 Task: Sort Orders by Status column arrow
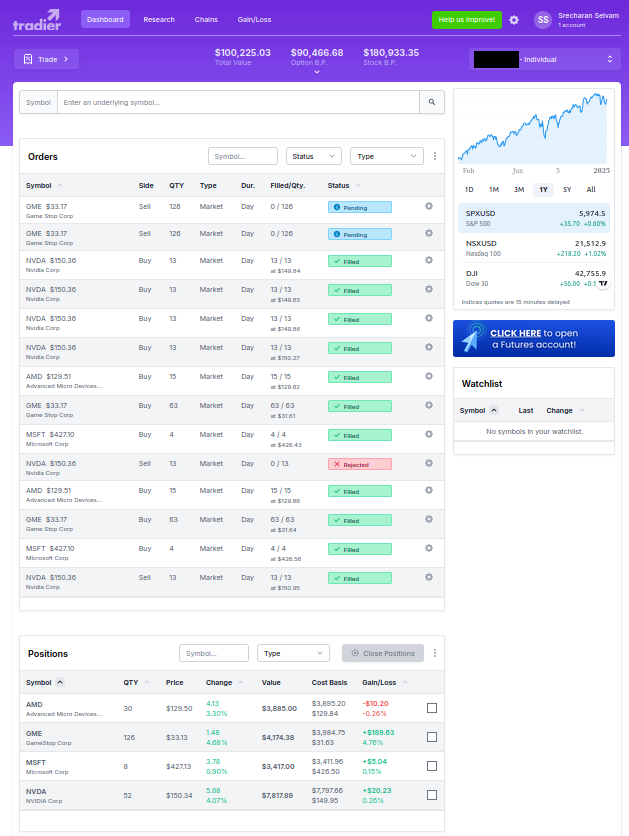(358, 186)
